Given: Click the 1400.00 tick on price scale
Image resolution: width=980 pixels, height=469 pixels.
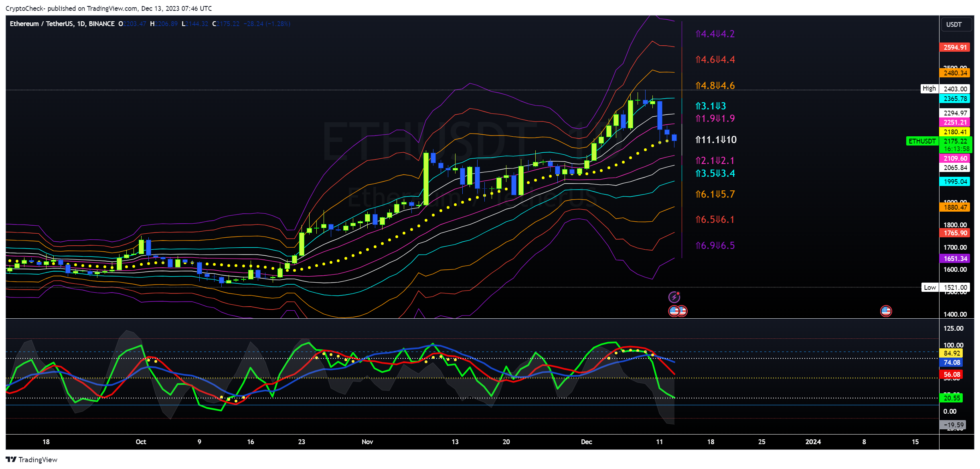Looking at the screenshot, I should pos(955,314).
